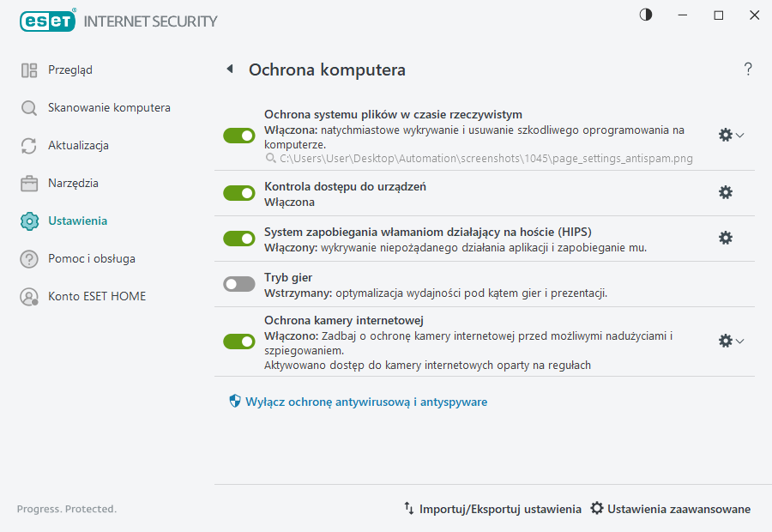Expand the real-time protection gear dropdown
Screen dimensions: 772x532
coord(739,135)
